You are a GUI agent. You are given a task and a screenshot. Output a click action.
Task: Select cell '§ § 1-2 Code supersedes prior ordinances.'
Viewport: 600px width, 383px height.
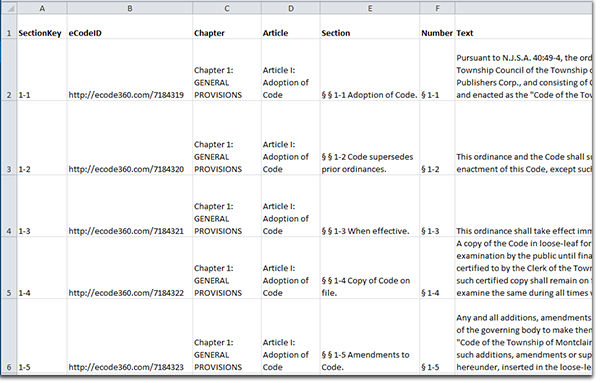(370, 138)
